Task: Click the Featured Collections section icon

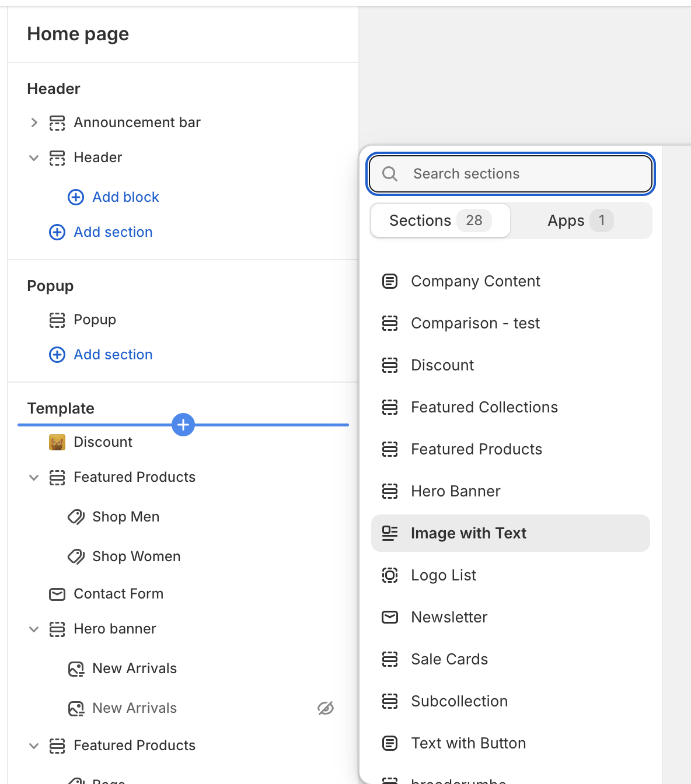Action: pos(390,407)
